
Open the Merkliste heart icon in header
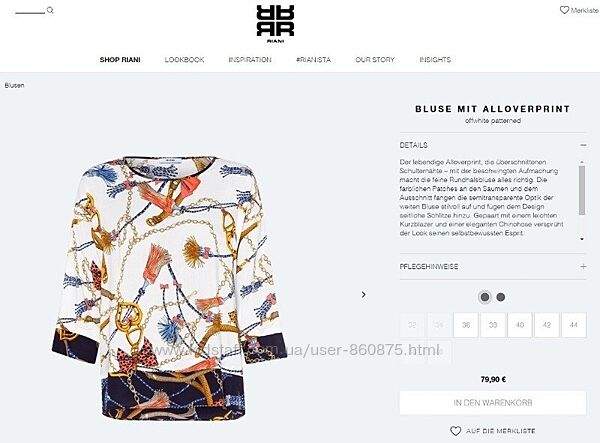[x=564, y=10]
